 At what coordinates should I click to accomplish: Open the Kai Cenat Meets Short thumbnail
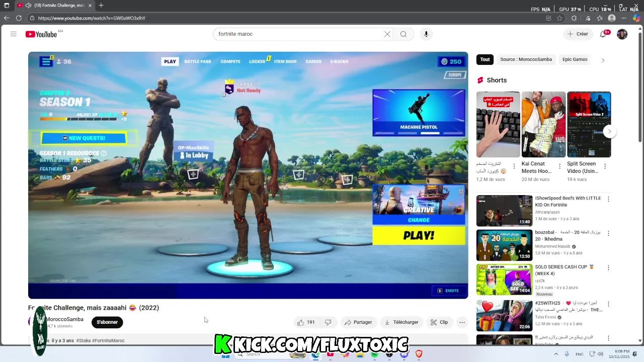[543, 124]
